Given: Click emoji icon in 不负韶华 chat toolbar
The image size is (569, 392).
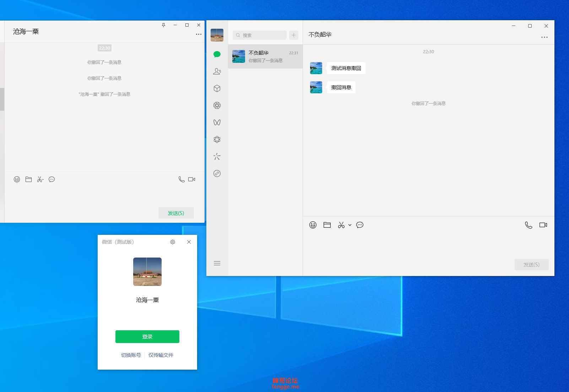Looking at the screenshot, I should coord(313,225).
